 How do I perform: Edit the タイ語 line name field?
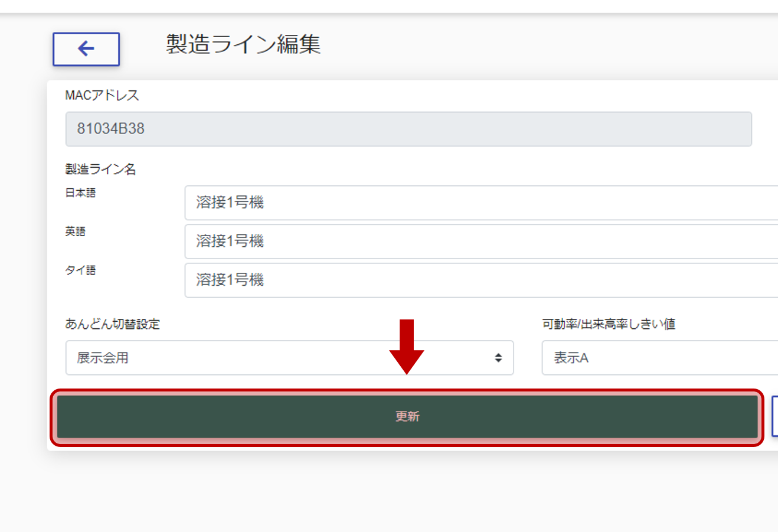pyautogui.click(x=481, y=280)
